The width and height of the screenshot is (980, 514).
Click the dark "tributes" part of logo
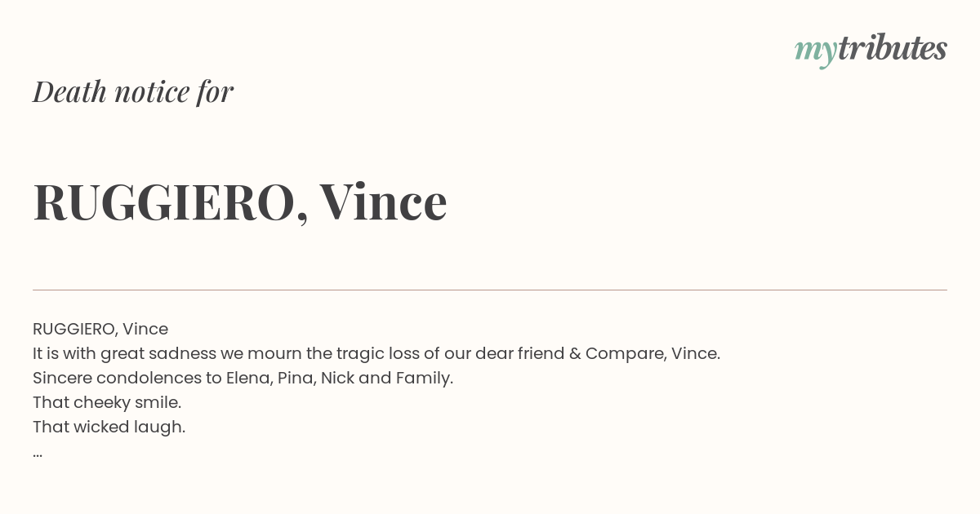pos(892,48)
